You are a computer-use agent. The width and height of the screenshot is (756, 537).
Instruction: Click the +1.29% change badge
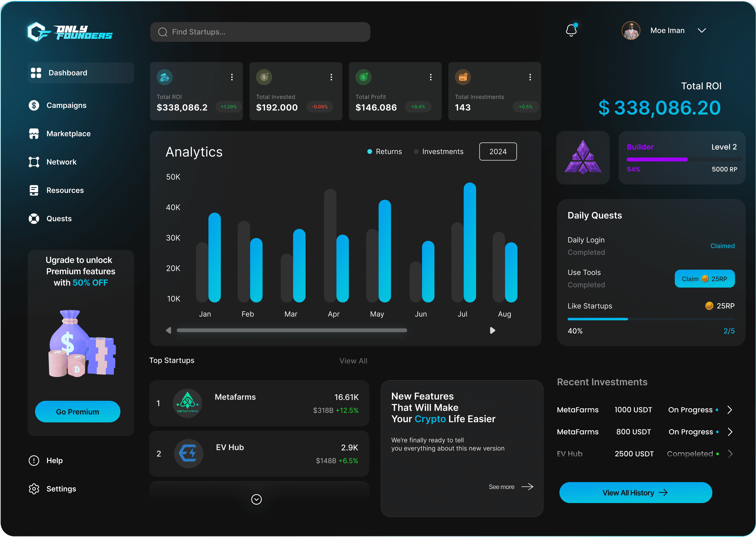tap(229, 107)
